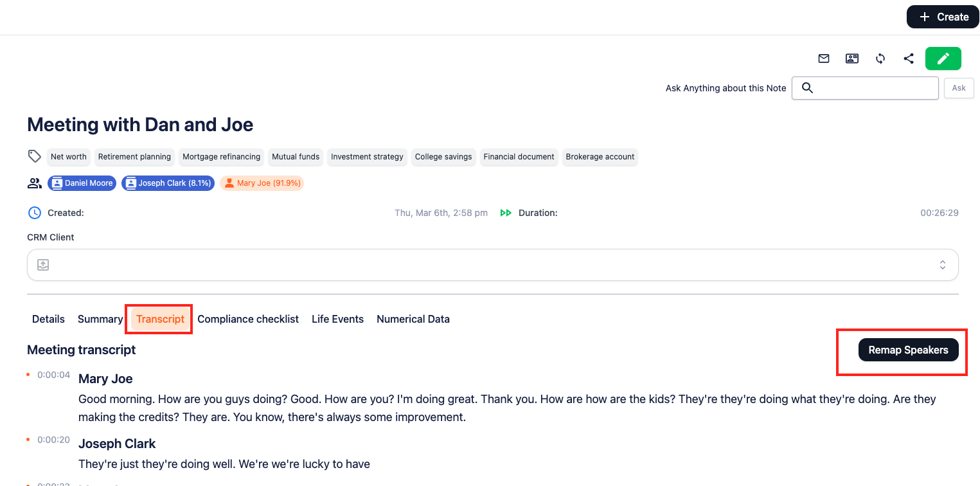The image size is (980, 486).
Task: Open the contact card icon
Action: [x=852, y=59]
